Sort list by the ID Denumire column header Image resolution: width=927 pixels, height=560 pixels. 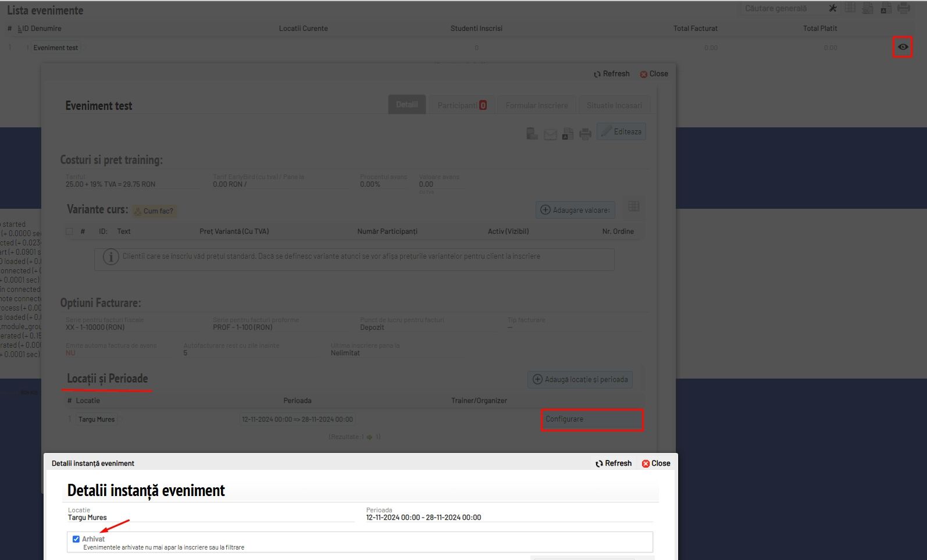(41, 28)
